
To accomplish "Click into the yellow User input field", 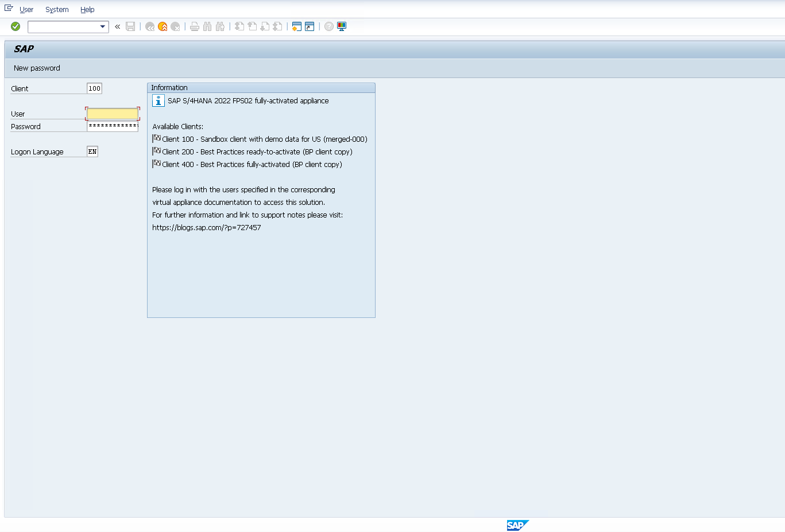I will 113,114.
